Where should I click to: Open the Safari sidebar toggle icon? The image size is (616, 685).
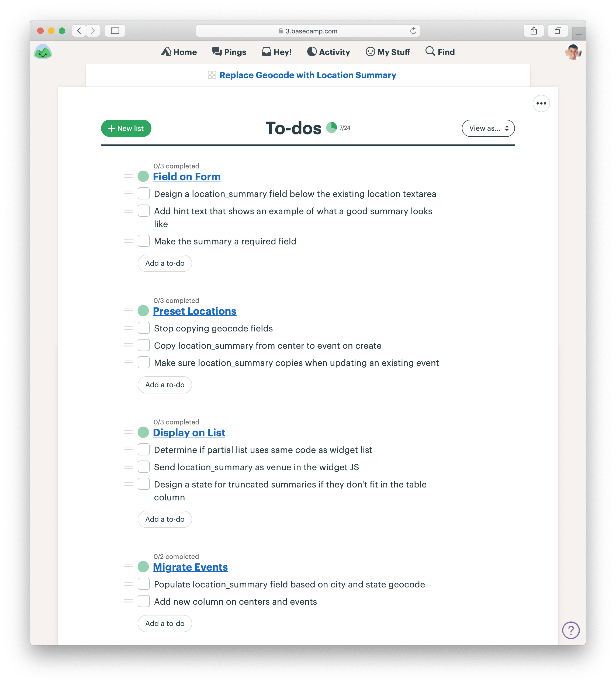pyautogui.click(x=115, y=30)
